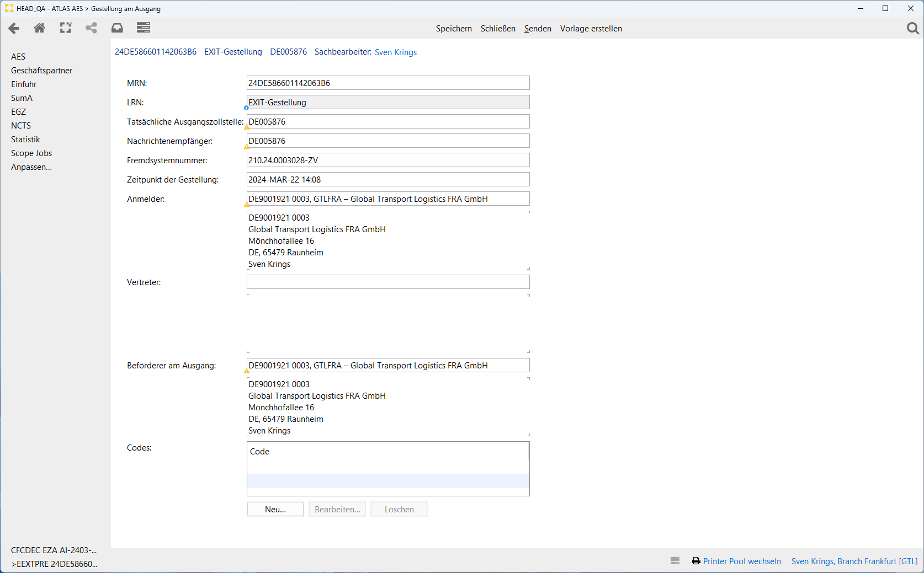Open NCTS in the left sidebar
Viewport: 924px width, 573px height.
click(21, 126)
